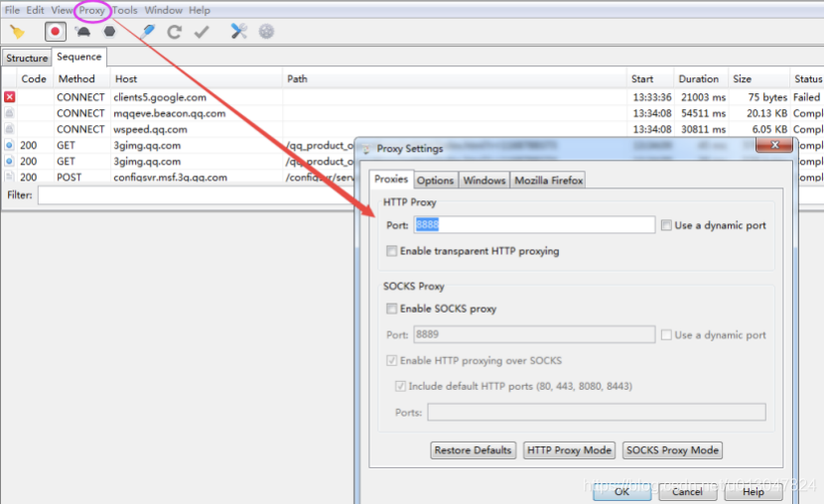Enable transparent HTTP proxying checkbox
Viewport: 826px width, 504px height.
[391, 251]
